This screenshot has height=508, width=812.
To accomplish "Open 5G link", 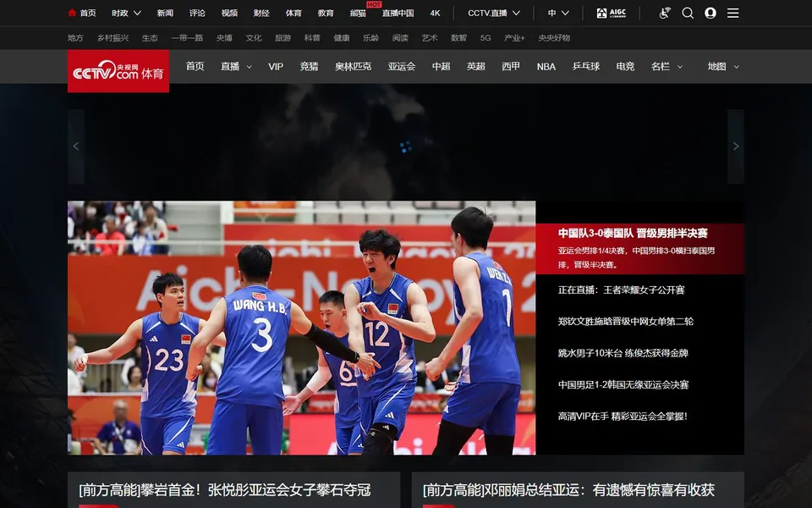I will 486,38.
